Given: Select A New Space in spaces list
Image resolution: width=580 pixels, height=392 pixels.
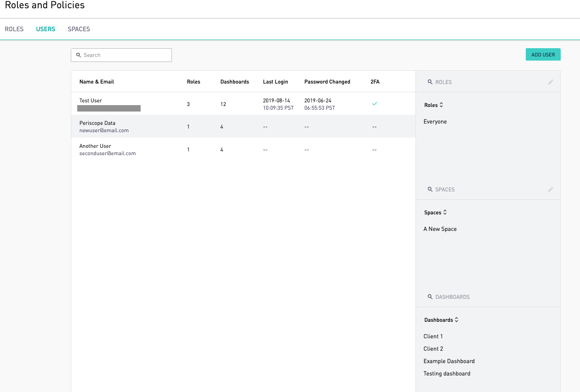Looking at the screenshot, I should (x=440, y=229).
